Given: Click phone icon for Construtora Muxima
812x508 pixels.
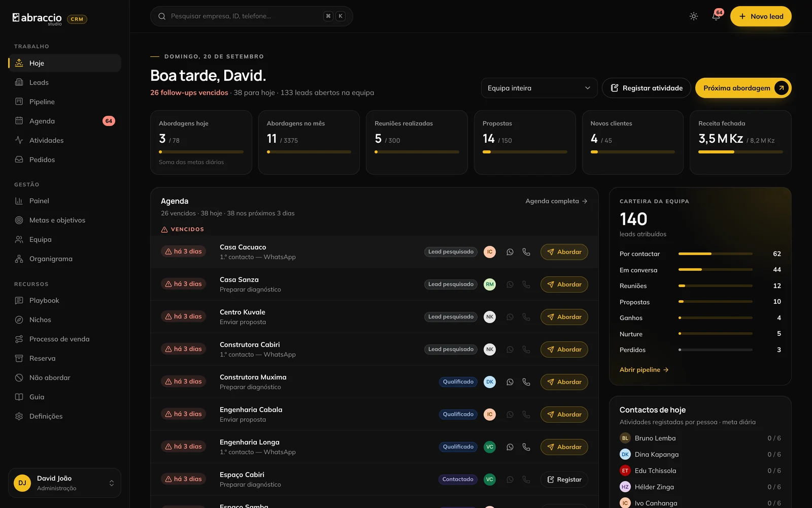Looking at the screenshot, I should point(526,382).
